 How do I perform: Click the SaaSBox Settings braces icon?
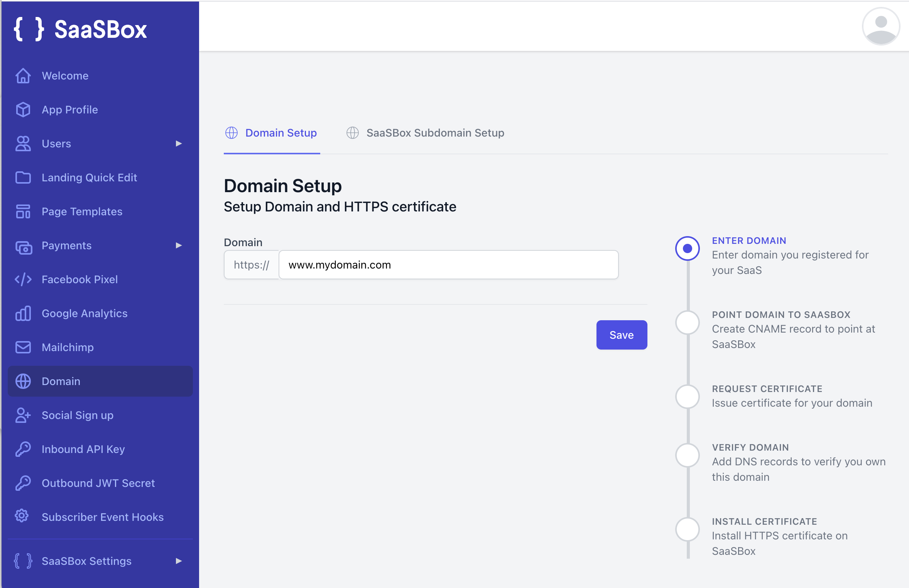coord(23,561)
